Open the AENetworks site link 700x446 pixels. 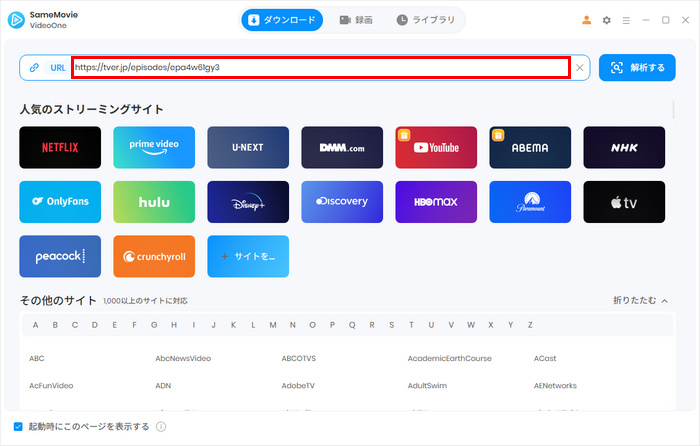[555, 386]
